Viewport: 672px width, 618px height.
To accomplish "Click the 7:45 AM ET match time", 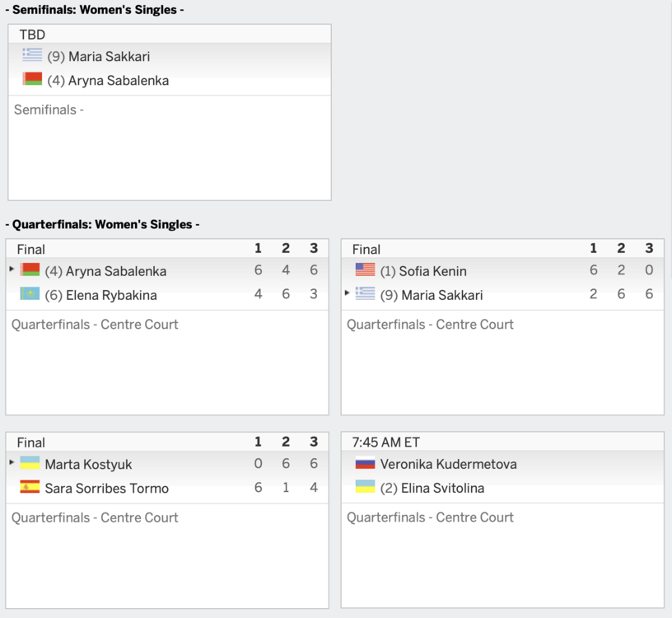I will [x=385, y=442].
